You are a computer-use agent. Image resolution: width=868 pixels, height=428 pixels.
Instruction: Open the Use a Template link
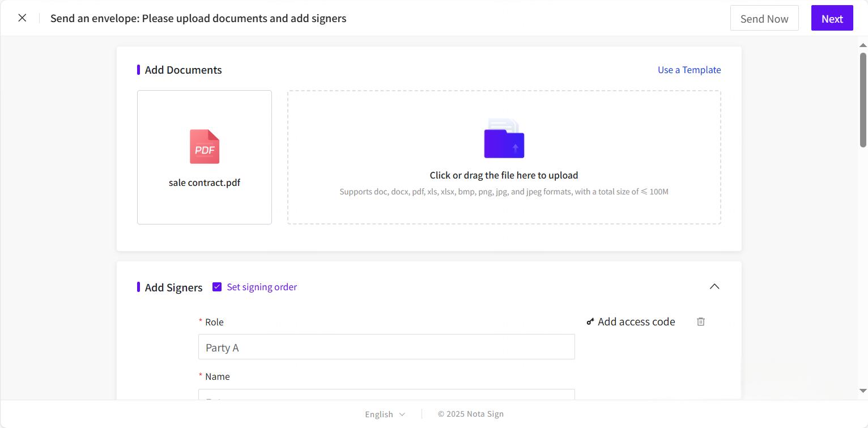(x=689, y=70)
